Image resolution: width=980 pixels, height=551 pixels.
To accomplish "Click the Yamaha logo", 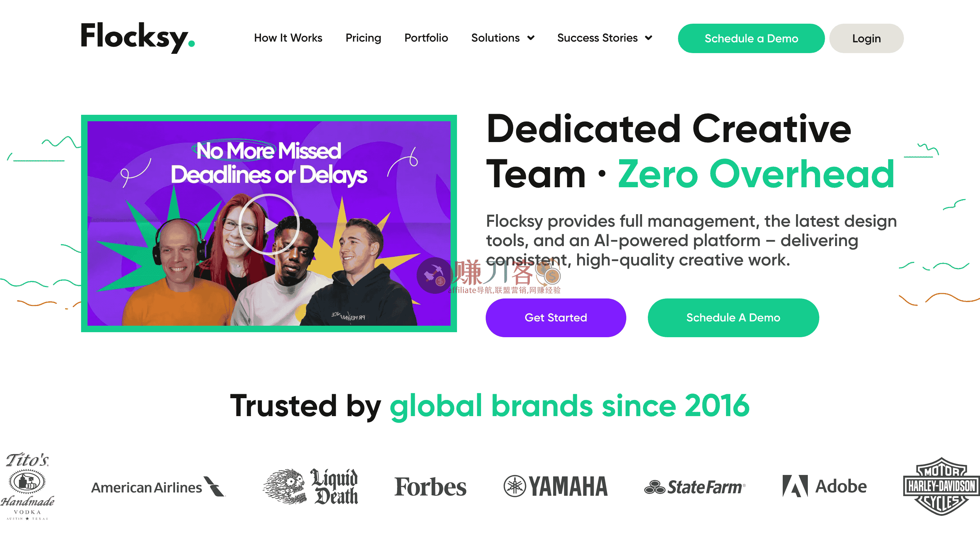I will coord(555,486).
